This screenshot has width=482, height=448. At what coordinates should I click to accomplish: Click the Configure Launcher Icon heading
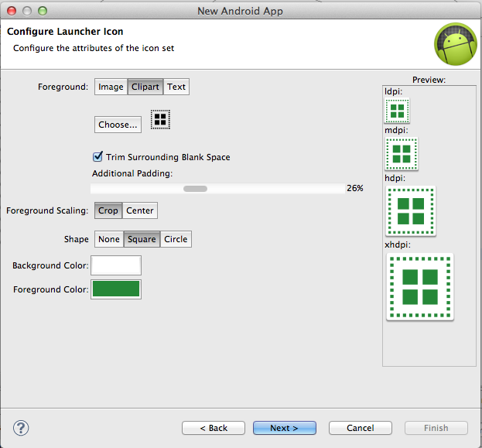click(65, 32)
